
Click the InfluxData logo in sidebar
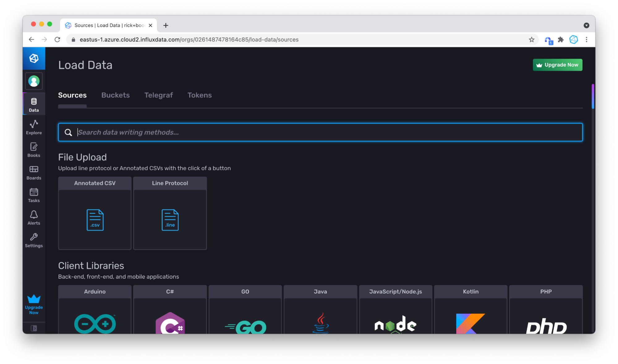[x=34, y=58]
